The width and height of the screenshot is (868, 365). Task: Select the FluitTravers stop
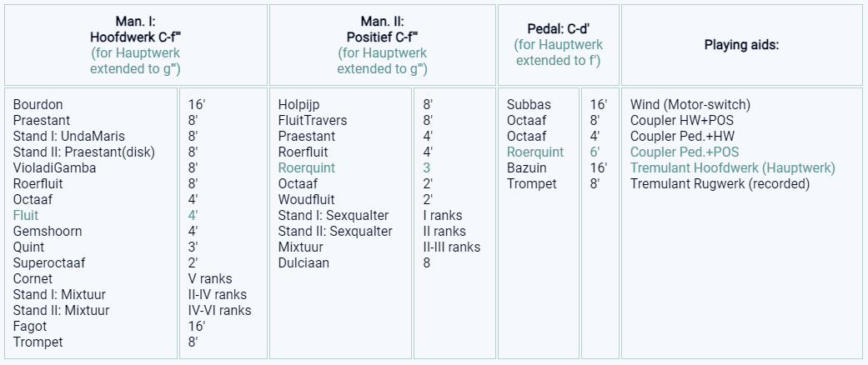tap(313, 121)
